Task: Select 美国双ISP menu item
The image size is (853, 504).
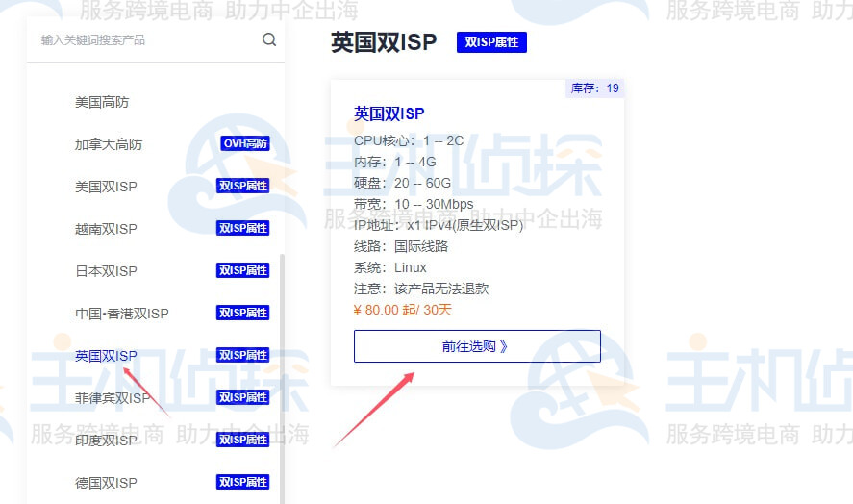Action: point(106,187)
